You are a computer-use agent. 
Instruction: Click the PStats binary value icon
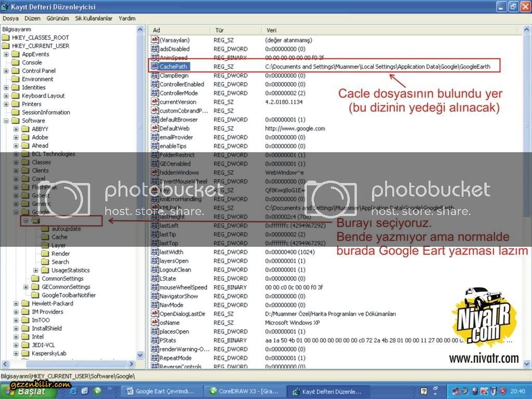[154, 340]
